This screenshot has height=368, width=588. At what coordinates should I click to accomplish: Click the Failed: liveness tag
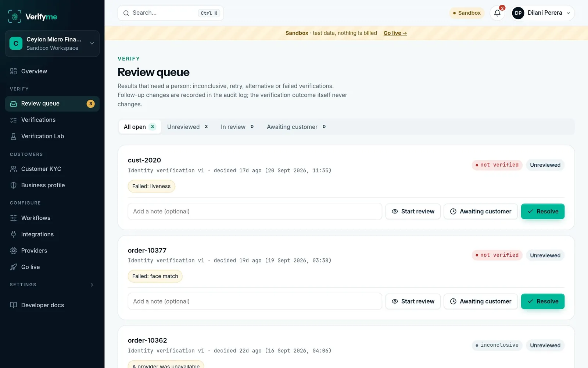coord(151,186)
